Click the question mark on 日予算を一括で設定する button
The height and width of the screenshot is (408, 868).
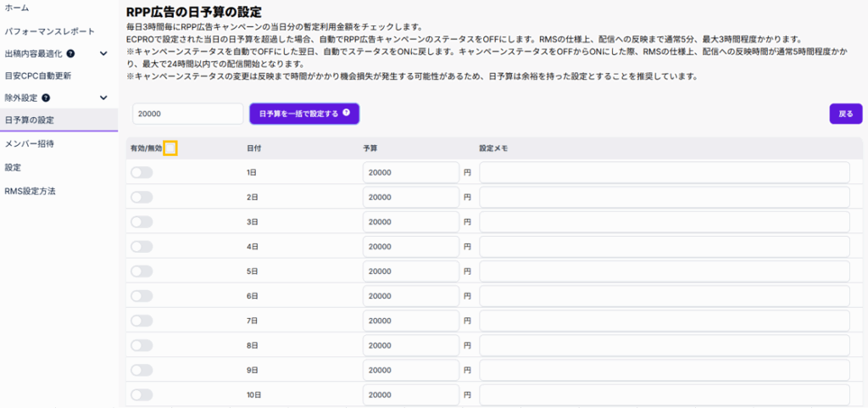346,113
